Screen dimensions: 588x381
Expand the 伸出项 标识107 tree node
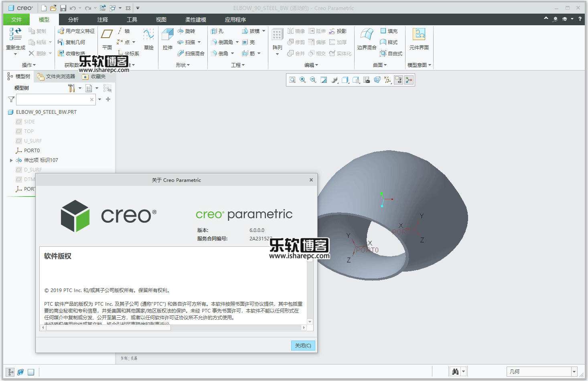(x=11, y=160)
